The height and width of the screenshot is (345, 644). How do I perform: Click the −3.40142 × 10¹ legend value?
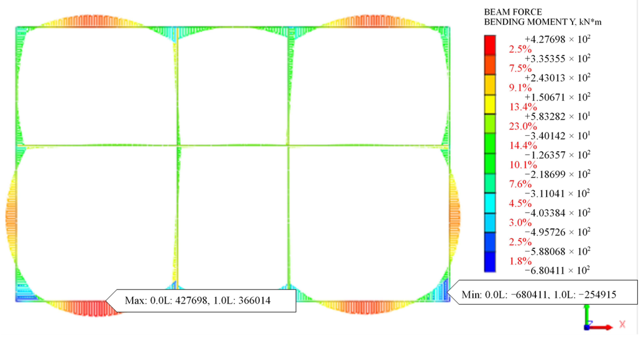tap(557, 136)
